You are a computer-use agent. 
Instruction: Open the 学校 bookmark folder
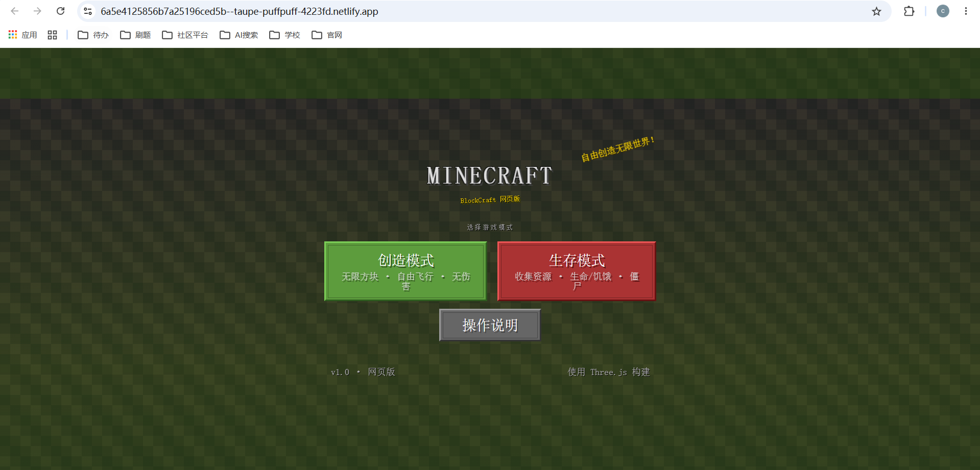tap(285, 35)
